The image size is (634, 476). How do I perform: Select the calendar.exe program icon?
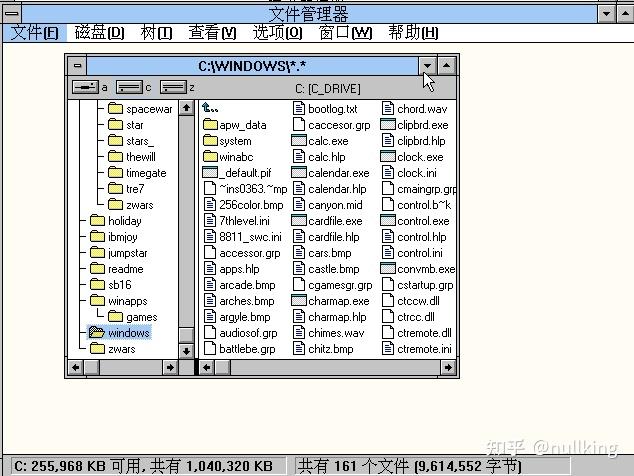[299, 172]
